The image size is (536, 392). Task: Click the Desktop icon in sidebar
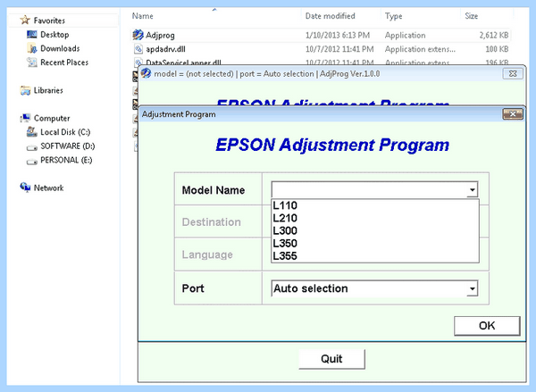pyautogui.click(x=32, y=35)
